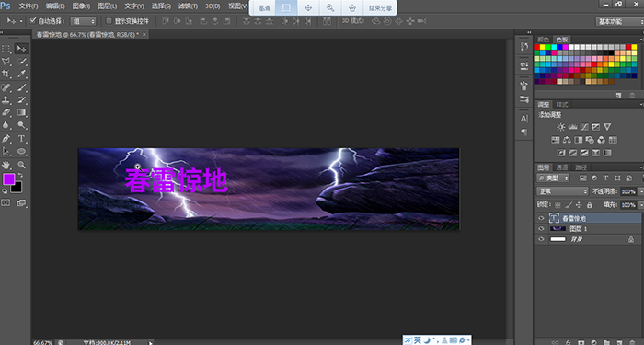Change screen mode button
This screenshot has width=644, height=345.
coord(21,203)
